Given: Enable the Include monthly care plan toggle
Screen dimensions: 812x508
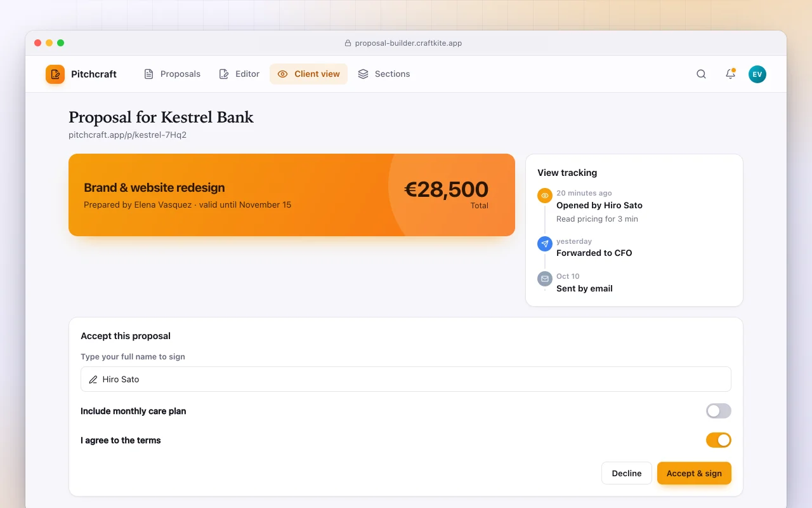Looking at the screenshot, I should (719, 411).
